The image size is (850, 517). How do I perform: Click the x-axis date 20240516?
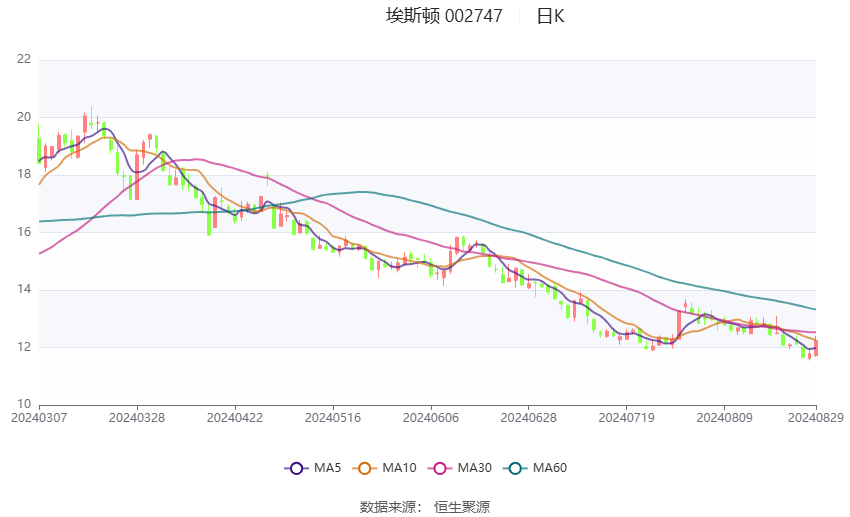333,418
